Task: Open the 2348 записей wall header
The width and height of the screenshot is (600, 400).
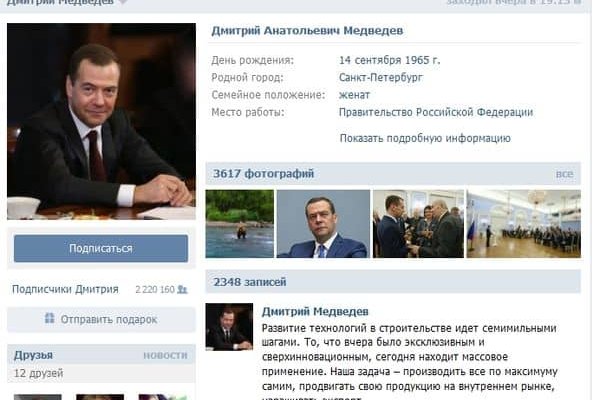Action: click(x=250, y=282)
